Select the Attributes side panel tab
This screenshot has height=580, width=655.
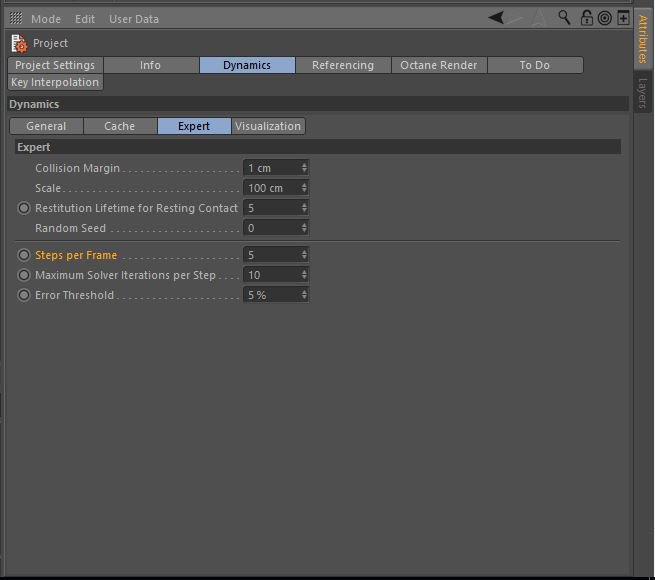pos(643,39)
